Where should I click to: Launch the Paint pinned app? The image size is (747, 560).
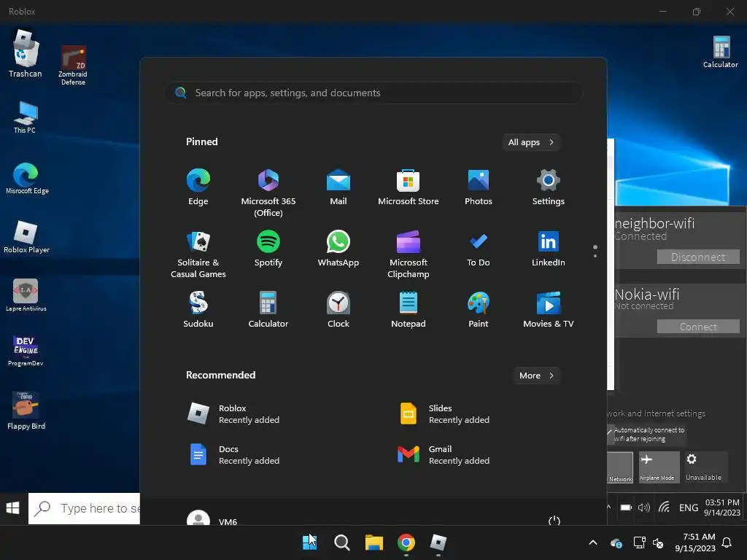coord(479,309)
